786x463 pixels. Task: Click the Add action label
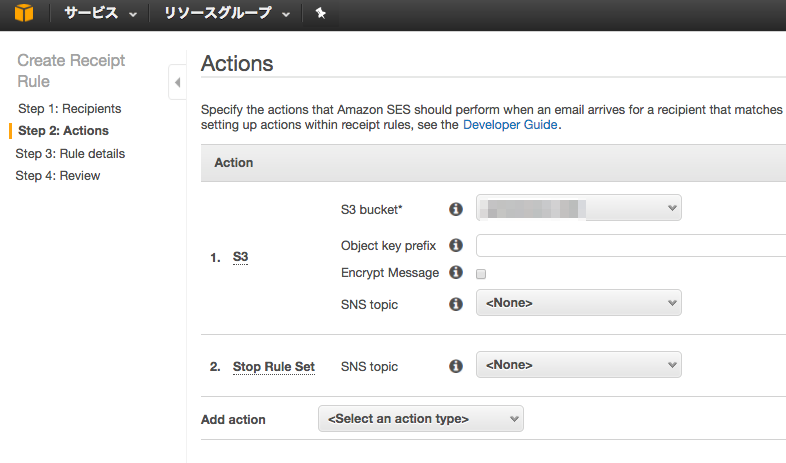pyautogui.click(x=233, y=419)
